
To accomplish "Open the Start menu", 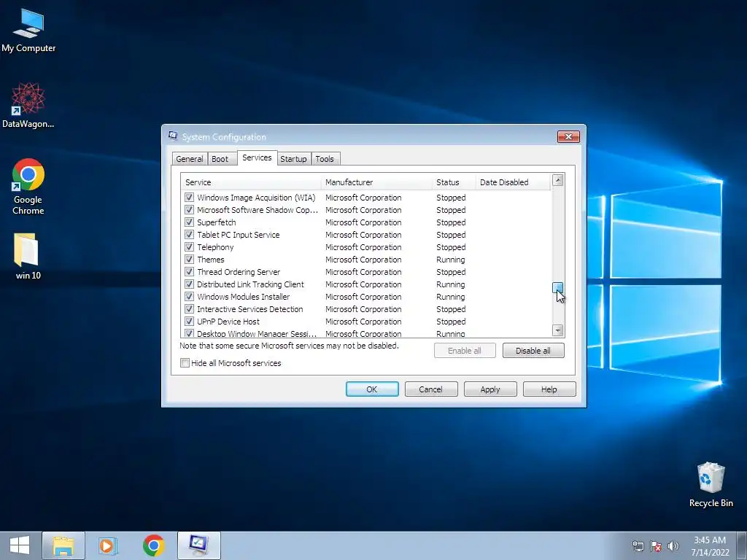I will [20, 545].
